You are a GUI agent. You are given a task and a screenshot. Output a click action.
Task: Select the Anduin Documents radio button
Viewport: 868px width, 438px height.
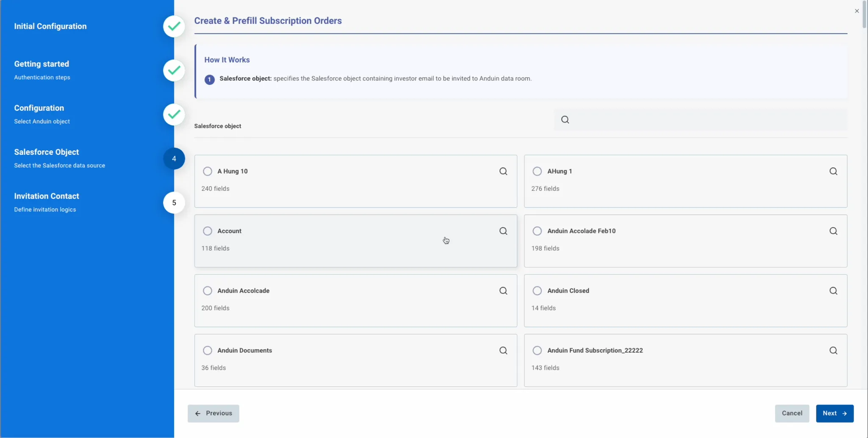207,351
